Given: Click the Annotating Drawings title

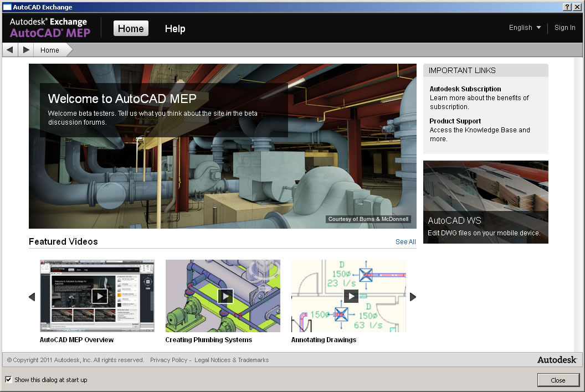Looking at the screenshot, I should coord(324,340).
